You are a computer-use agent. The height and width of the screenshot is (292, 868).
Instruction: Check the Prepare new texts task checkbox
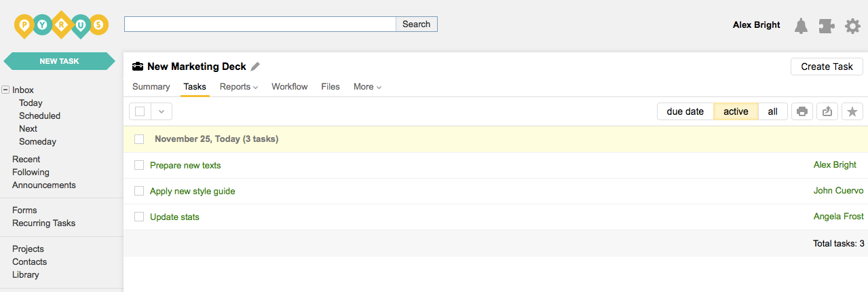point(139,165)
